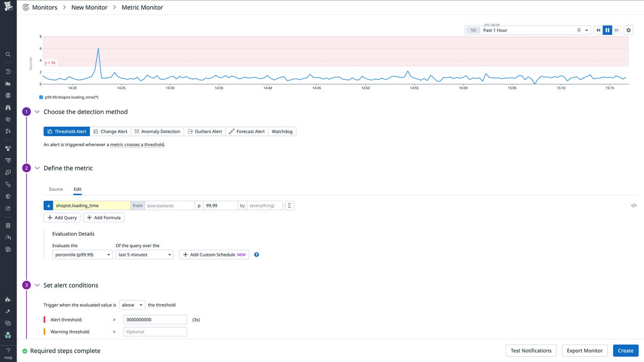Switch to the Source tab
The height and width of the screenshot is (362, 644).
(56, 189)
